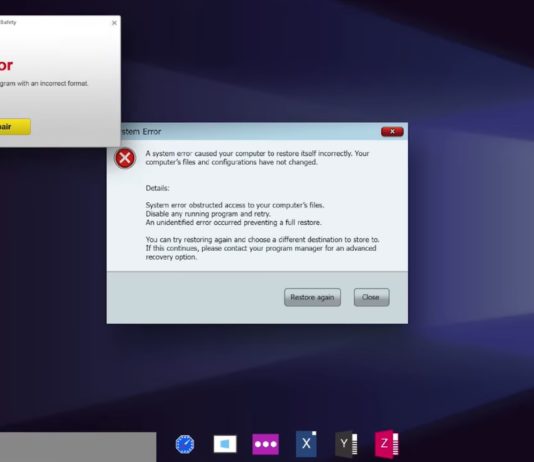This screenshot has height=462, width=534.
Task: Open the blue speedometer taskbar icon
Action: coord(185,444)
